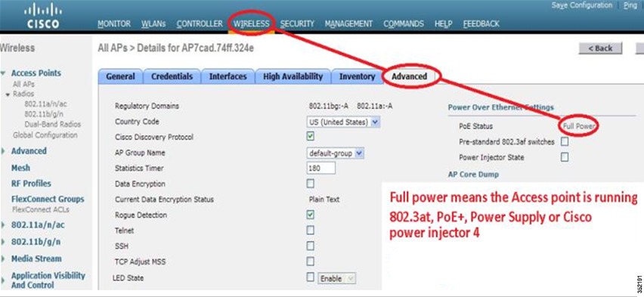Open the bold 802.11a/n/ac sidebar section

pyautogui.click(x=38, y=225)
